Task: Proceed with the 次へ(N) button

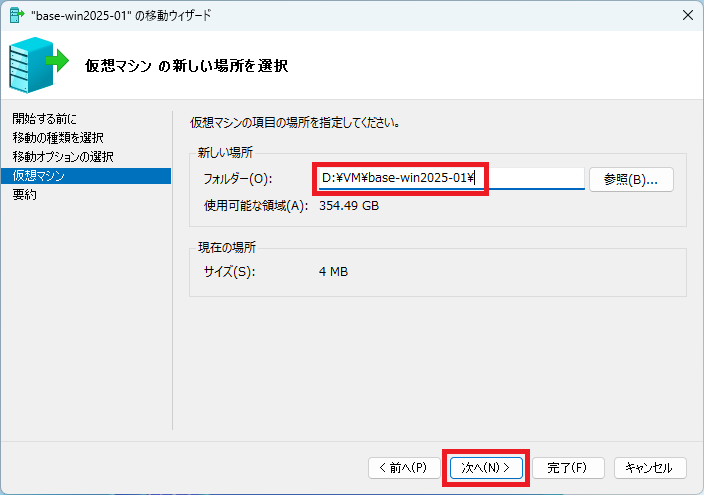Action: point(486,468)
